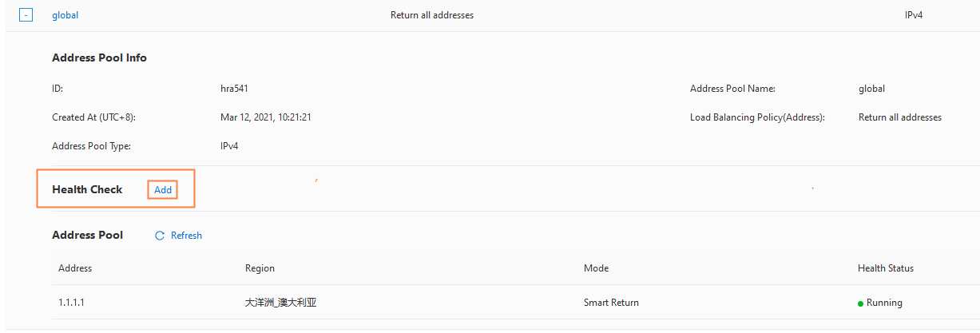Select the green Running status dot

860,303
